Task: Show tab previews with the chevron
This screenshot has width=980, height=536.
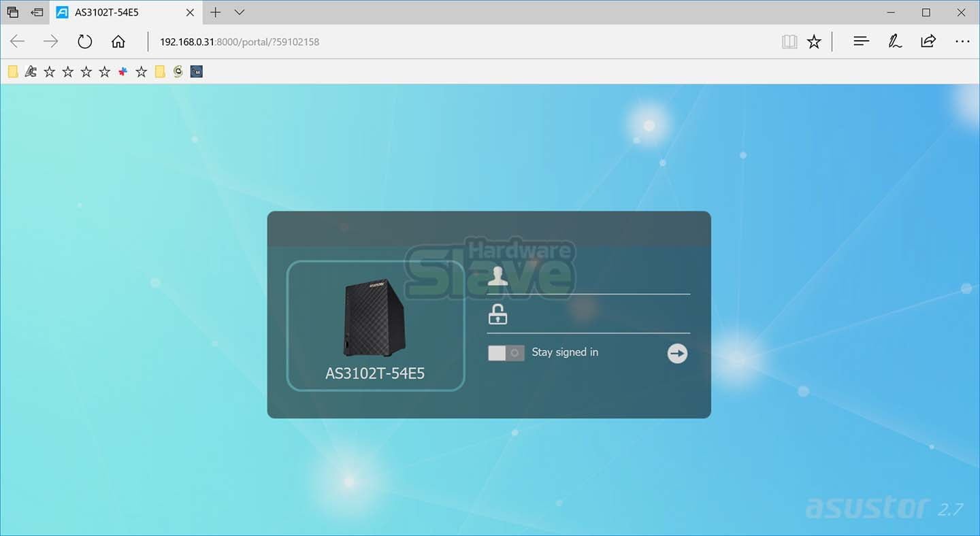Action: coord(239,12)
